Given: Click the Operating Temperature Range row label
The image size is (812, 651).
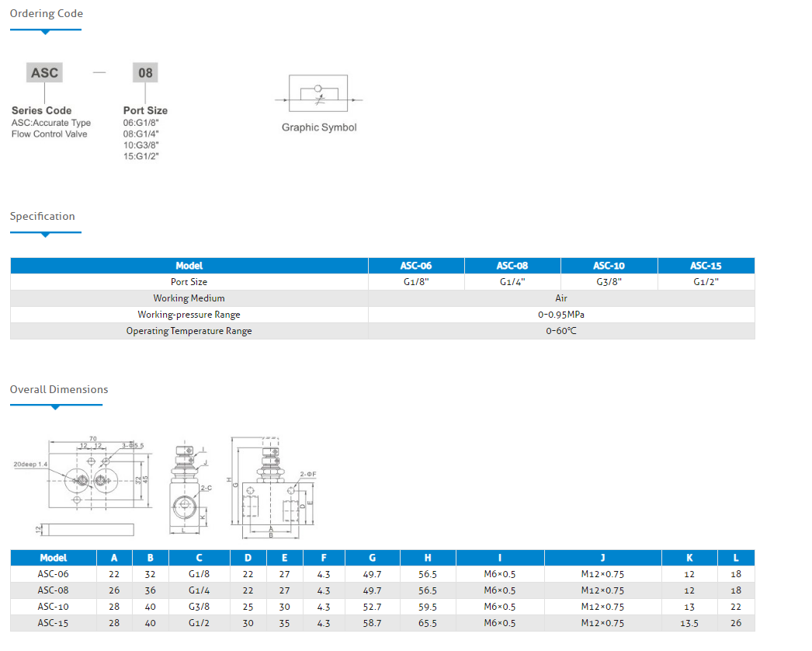Looking at the screenshot, I should point(189,331).
